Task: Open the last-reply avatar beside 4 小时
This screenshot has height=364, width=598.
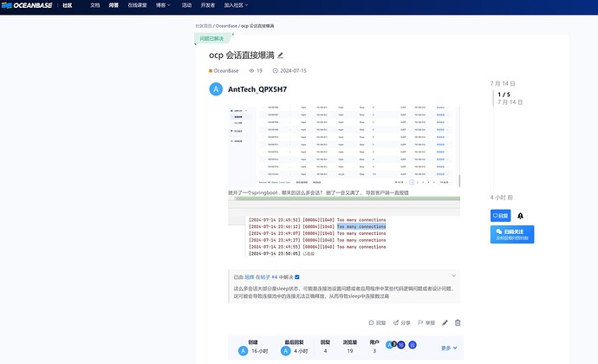Action: pyautogui.click(x=286, y=351)
